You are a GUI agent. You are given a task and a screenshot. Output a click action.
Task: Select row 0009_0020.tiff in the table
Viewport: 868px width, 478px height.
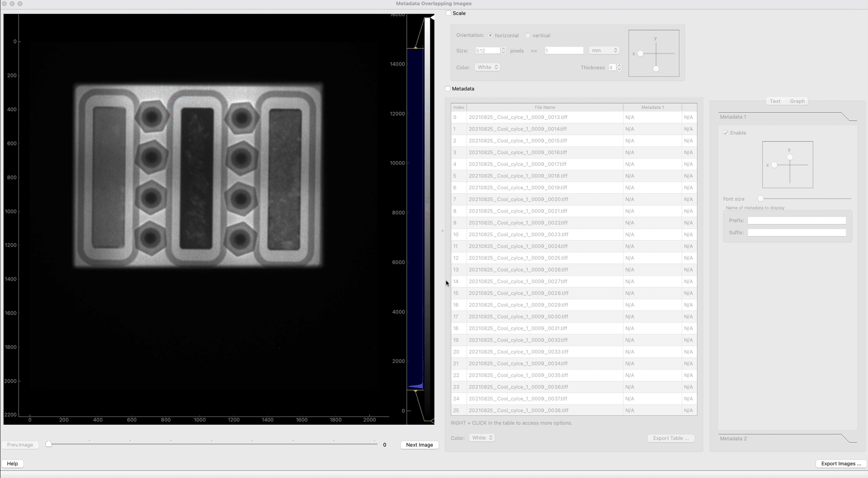pos(518,199)
